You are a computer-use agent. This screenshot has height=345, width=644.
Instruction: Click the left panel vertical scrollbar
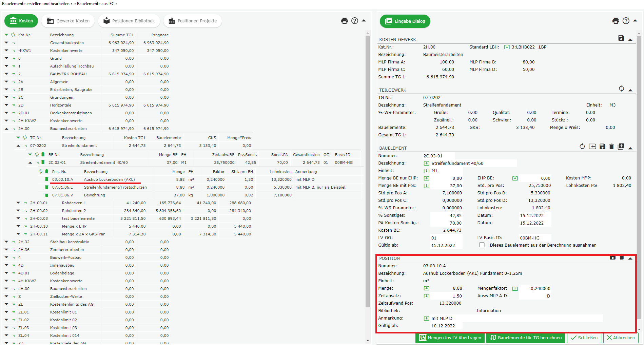pos(368,170)
